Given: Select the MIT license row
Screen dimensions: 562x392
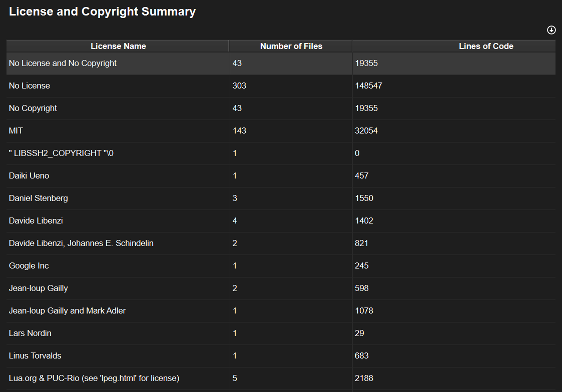Looking at the screenshot, I should tap(16, 131).
